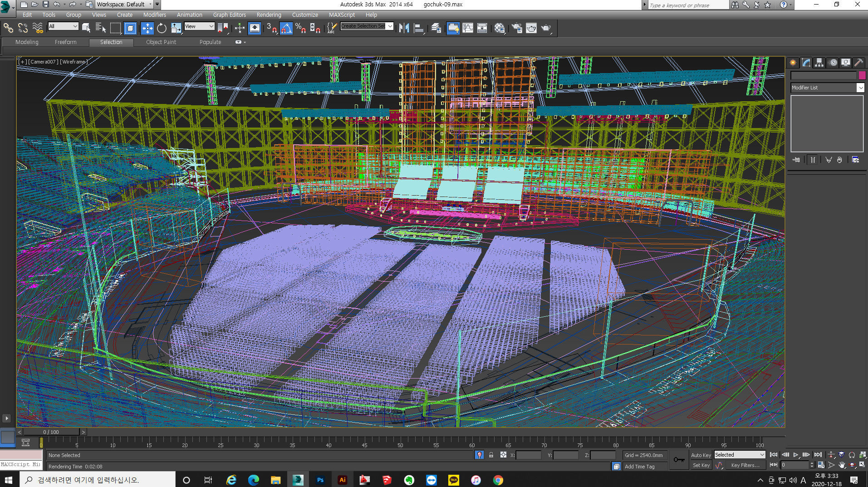The width and height of the screenshot is (868, 487).
Task: Open the MAXScript menu
Action: pyautogui.click(x=342, y=15)
